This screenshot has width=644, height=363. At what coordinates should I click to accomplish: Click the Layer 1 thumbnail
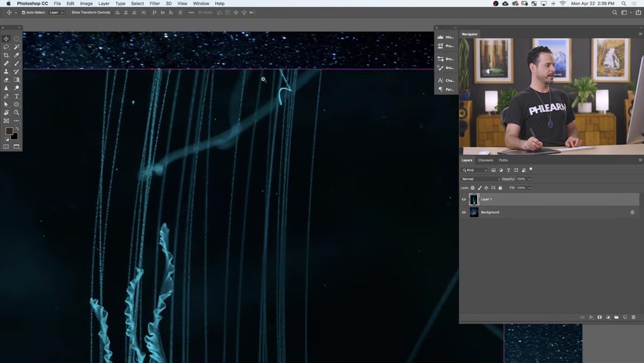(x=474, y=199)
